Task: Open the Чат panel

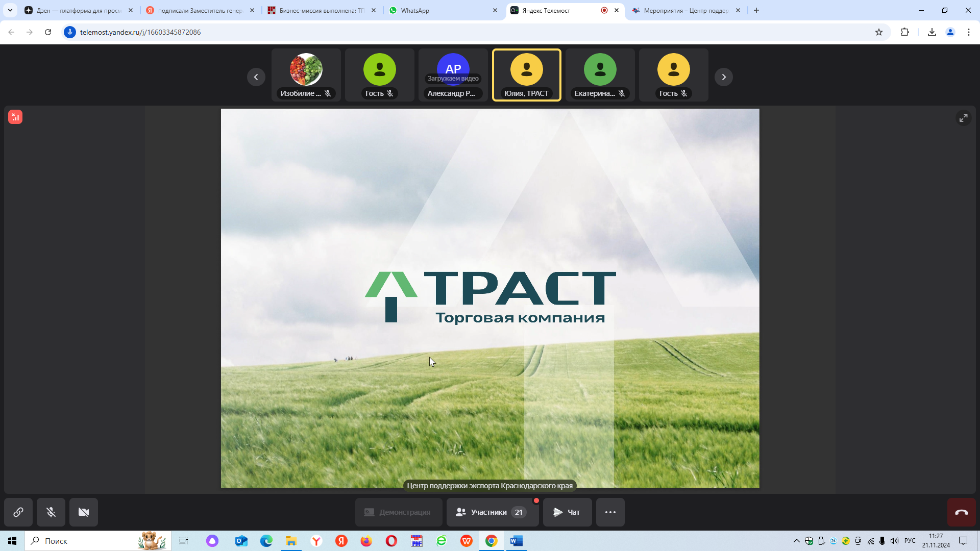Action: pos(567,512)
